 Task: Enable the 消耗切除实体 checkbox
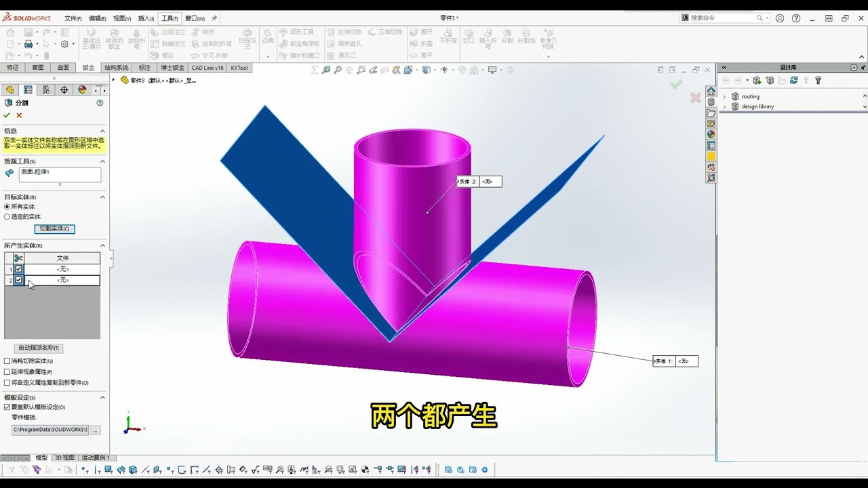point(7,361)
